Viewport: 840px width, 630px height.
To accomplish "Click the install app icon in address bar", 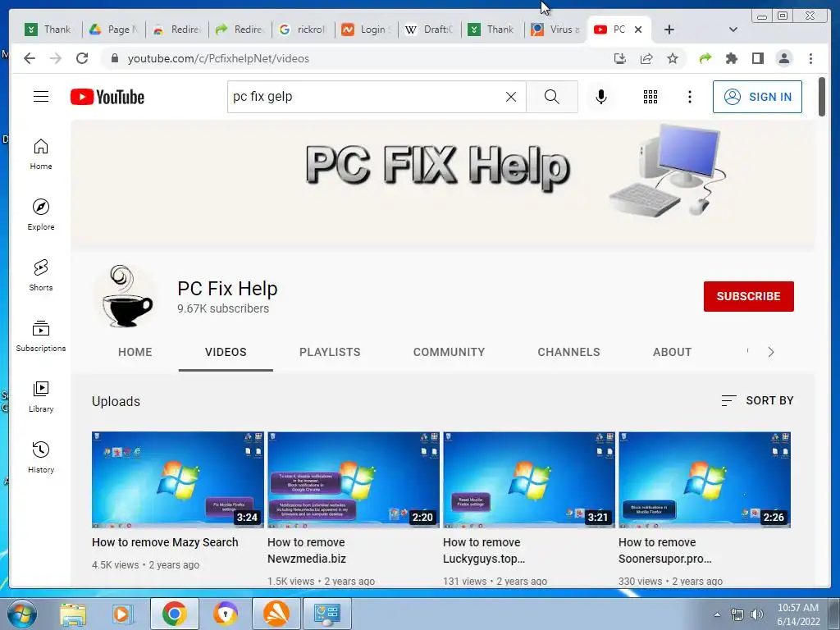I will 620,58.
